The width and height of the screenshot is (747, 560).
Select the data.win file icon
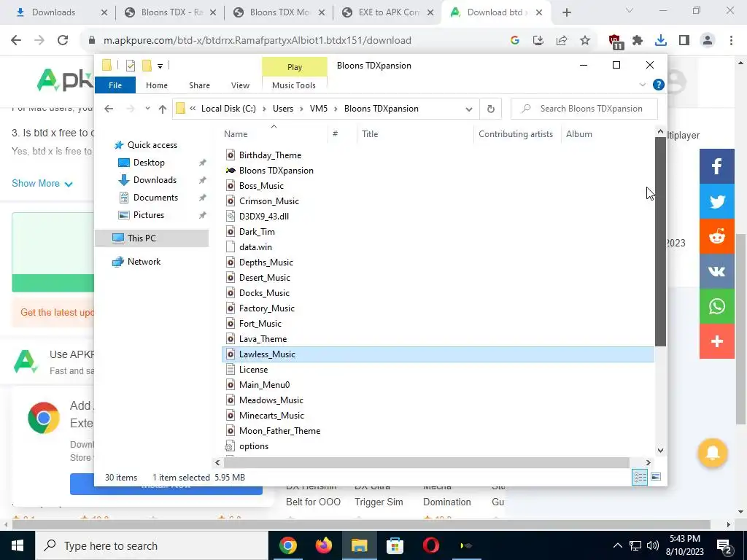[x=231, y=247]
